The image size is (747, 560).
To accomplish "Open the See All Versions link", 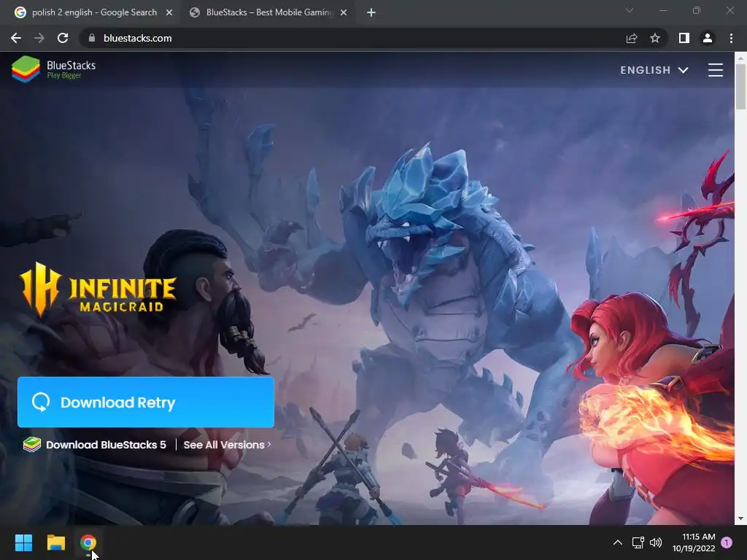I will 228,445.
